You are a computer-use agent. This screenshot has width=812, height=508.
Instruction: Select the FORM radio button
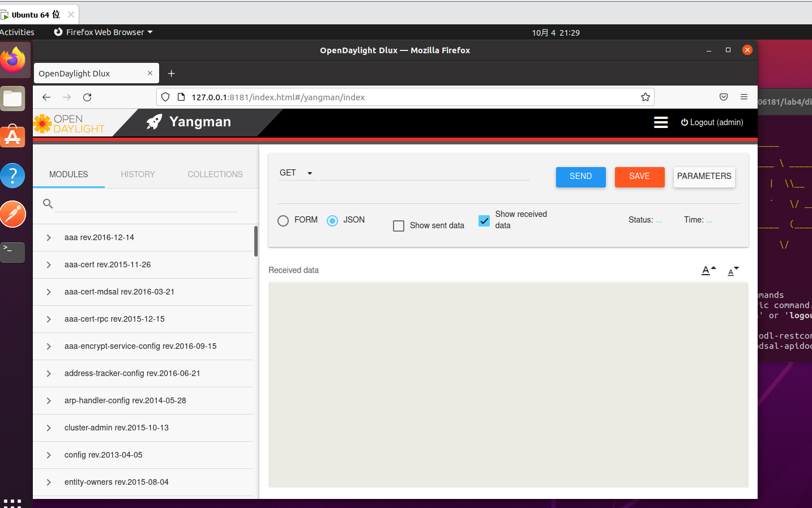tap(283, 221)
